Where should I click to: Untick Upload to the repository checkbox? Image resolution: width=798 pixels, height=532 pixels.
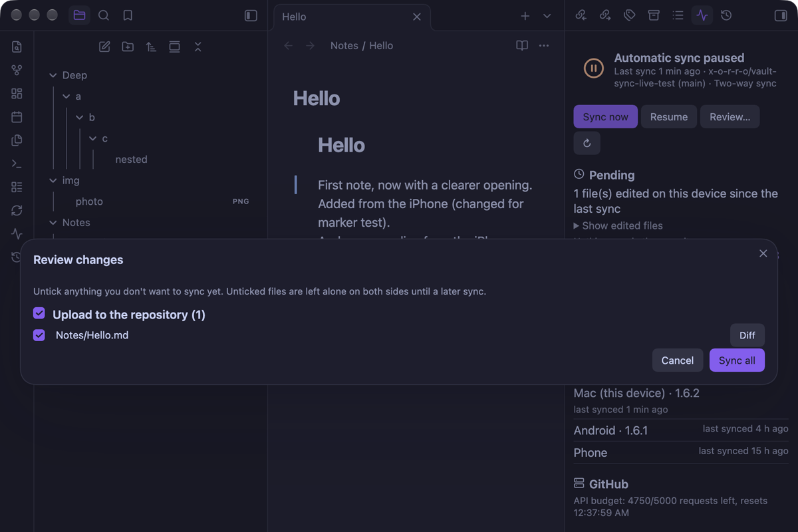(x=39, y=313)
